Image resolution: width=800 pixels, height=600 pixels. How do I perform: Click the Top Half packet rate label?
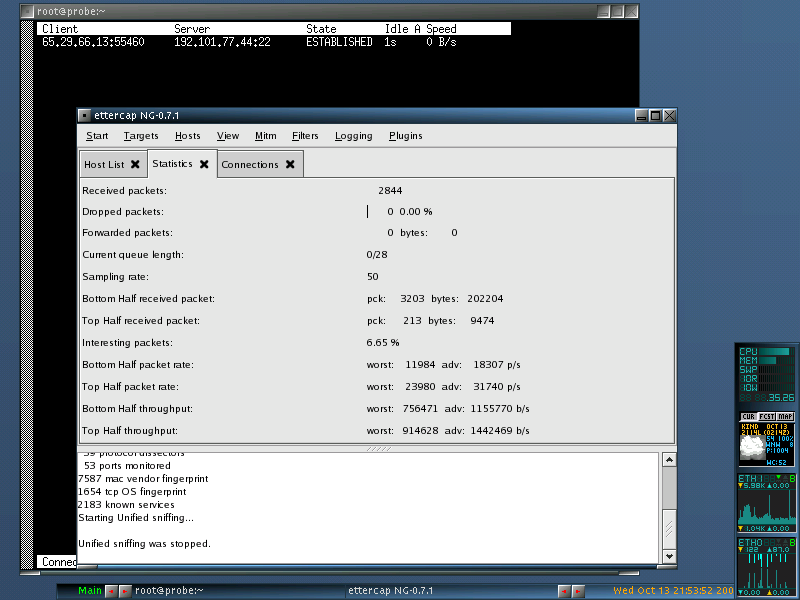pos(130,387)
